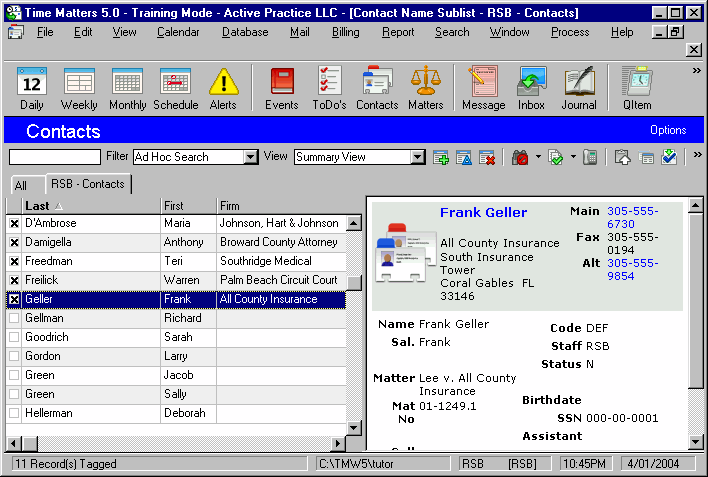Viewport: 708px width, 477px height.
Task: Dial alt number 305-555-9854
Action: click(632, 269)
